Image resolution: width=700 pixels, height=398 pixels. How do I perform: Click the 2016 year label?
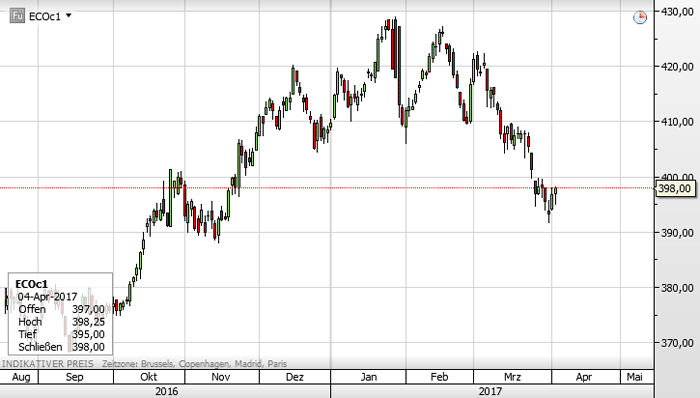click(x=166, y=391)
